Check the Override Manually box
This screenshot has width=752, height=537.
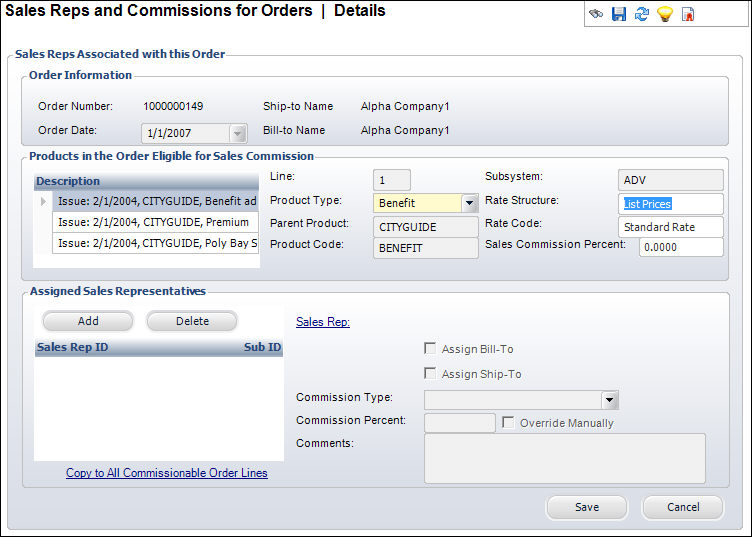508,423
